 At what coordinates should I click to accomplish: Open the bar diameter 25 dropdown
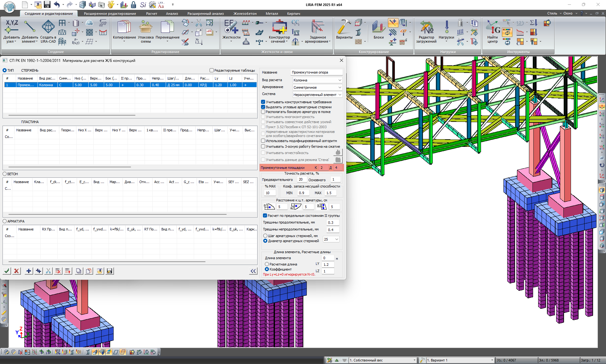[x=331, y=239]
